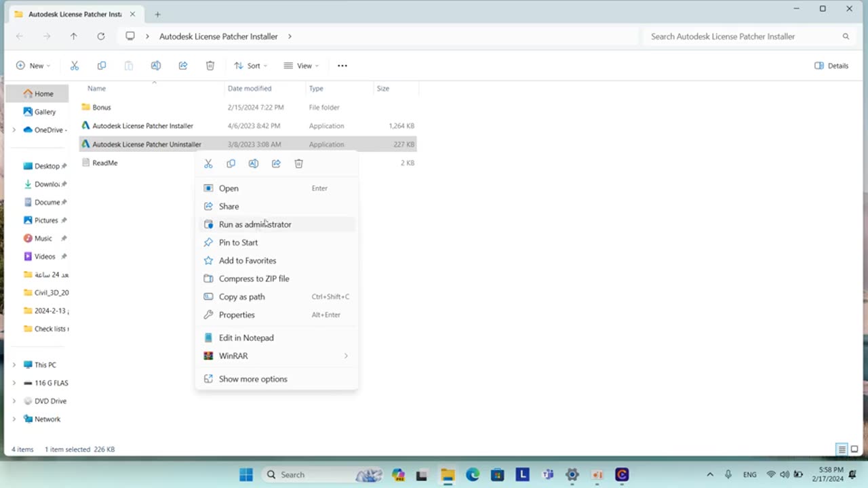Select Copy as path

pyautogui.click(x=277, y=297)
